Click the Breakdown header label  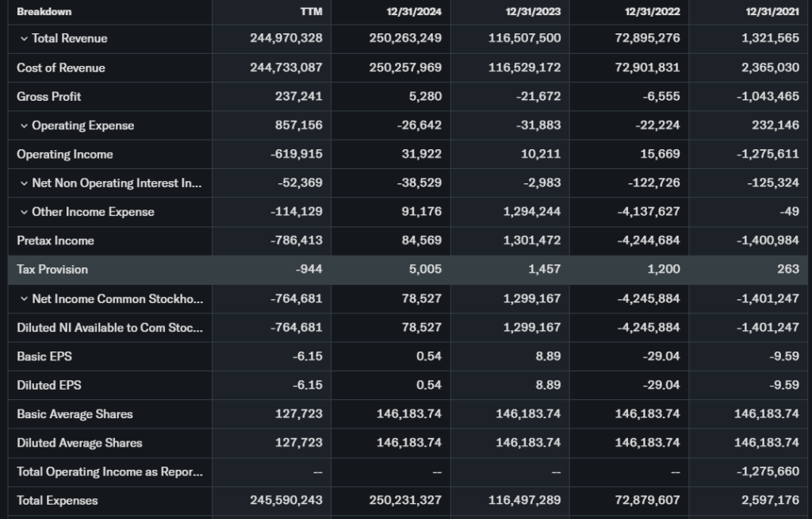click(44, 12)
